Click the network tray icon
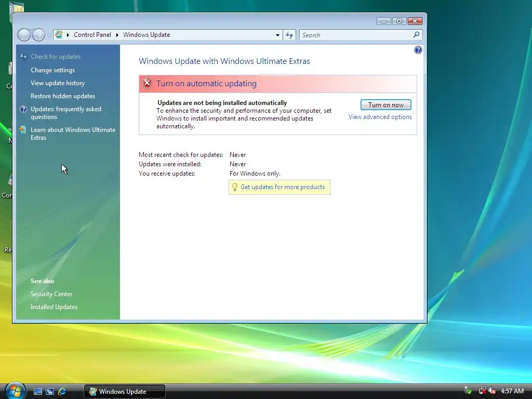 coord(482,391)
